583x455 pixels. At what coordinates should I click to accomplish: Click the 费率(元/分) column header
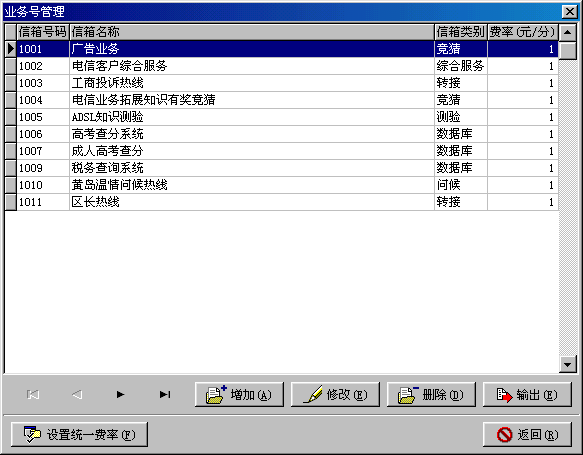pos(522,32)
